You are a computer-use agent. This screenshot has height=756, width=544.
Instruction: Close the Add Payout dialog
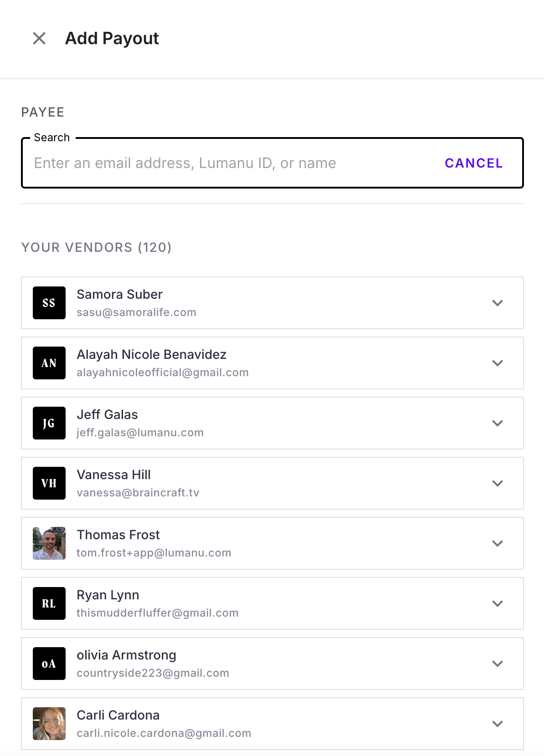tap(40, 39)
